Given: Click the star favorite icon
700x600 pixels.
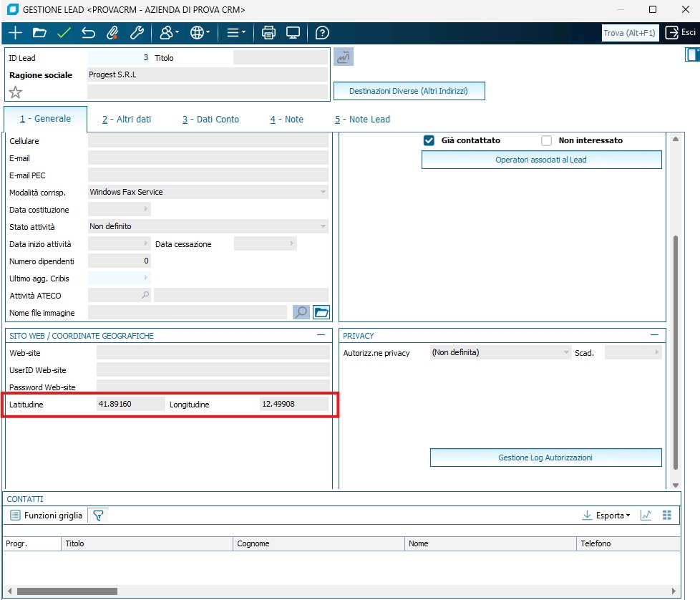Looking at the screenshot, I should (x=15, y=92).
